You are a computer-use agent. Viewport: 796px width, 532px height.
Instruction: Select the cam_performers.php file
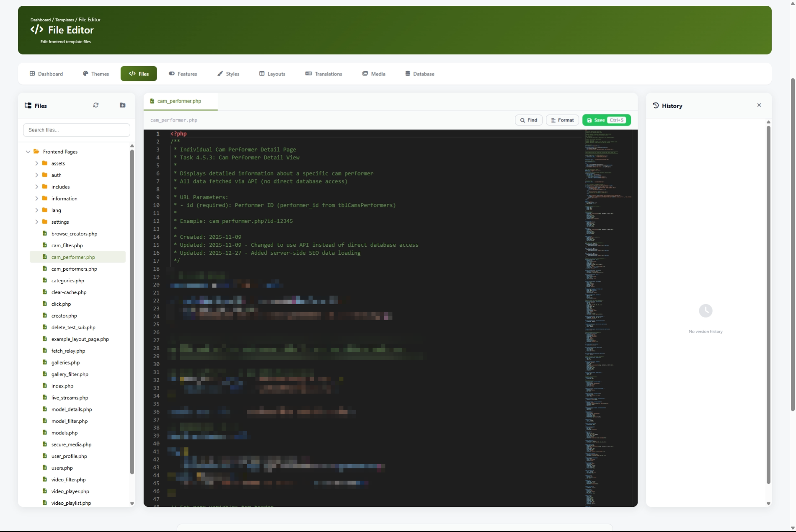pyautogui.click(x=74, y=269)
